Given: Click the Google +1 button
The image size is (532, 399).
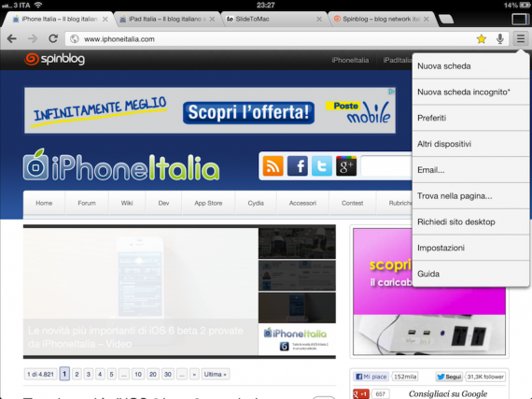Looking at the screenshot, I should (x=361, y=394).
